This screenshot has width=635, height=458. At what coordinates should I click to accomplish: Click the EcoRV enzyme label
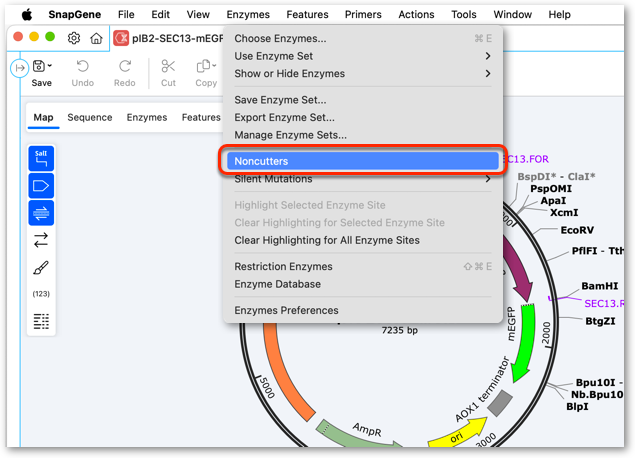tap(577, 230)
